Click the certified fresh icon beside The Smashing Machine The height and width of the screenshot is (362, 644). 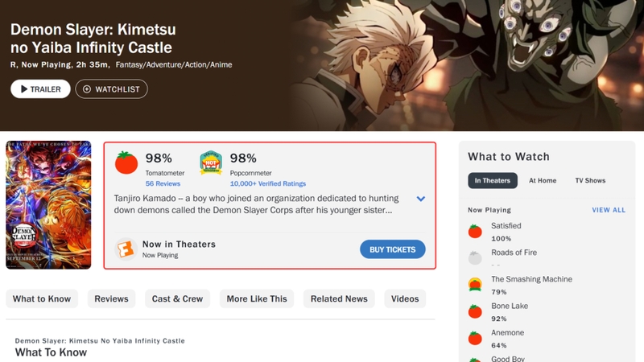pos(475,285)
